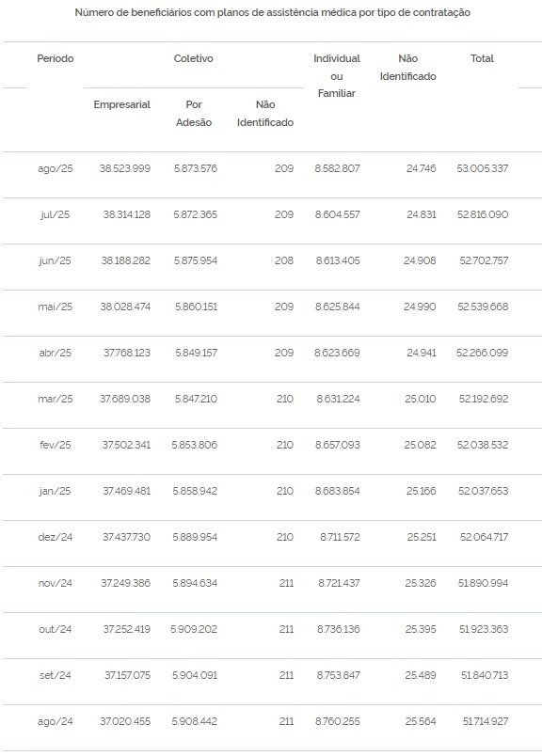Click the fev/25 period cell
Viewport: 542px width, 756px height.
pyautogui.click(x=55, y=445)
